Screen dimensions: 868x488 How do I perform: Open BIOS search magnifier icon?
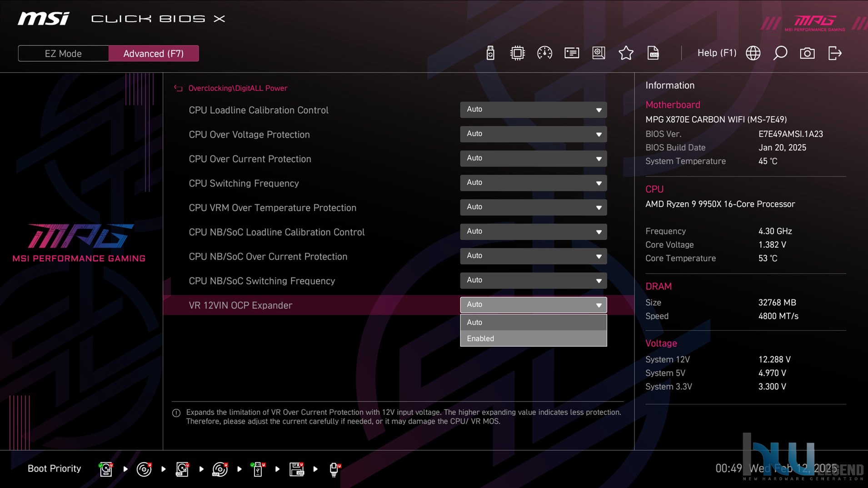tap(780, 53)
